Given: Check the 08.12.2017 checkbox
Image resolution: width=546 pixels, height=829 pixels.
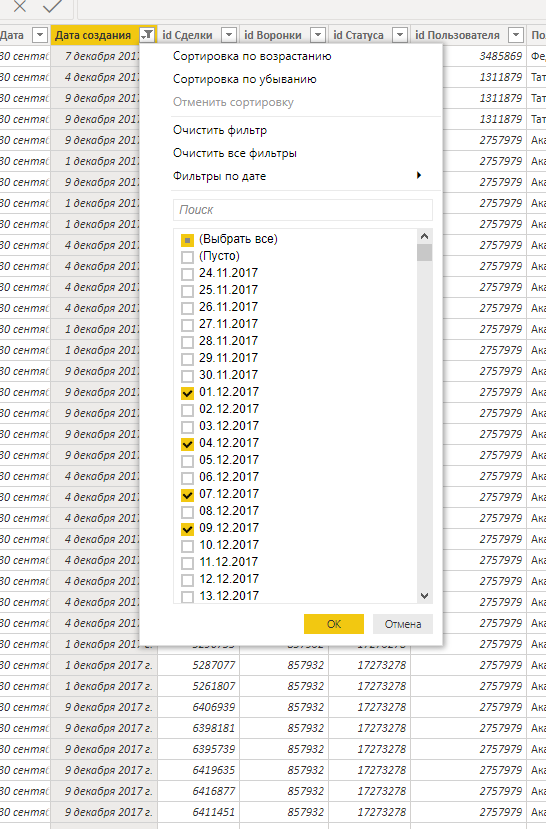Looking at the screenshot, I should tap(187, 512).
